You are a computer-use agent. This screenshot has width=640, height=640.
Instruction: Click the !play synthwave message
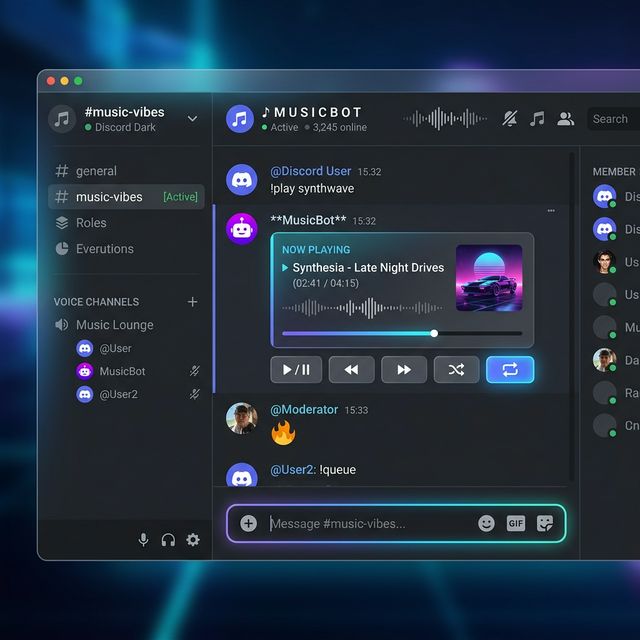(312, 189)
